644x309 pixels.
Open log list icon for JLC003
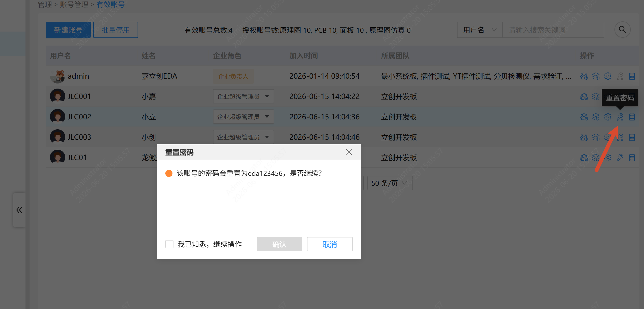click(x=632, y=137)
